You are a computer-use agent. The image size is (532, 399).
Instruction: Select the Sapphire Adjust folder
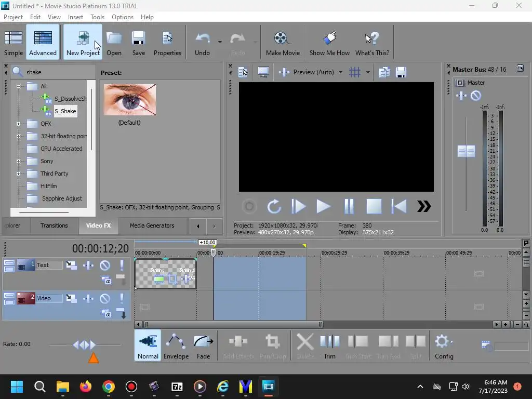pos(62,198)
